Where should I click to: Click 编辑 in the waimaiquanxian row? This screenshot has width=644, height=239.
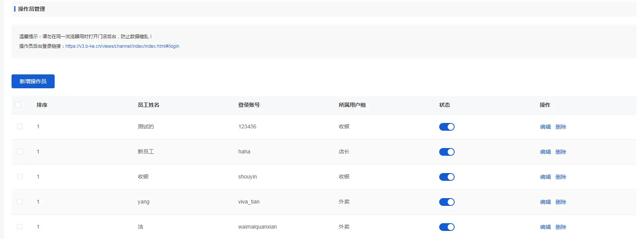click(545, 227)
